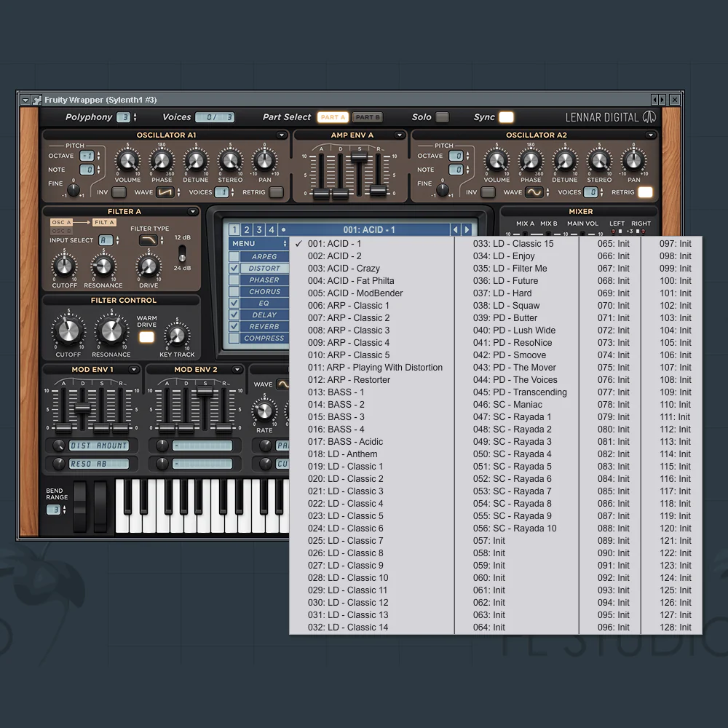Toggle Oscillator A2 Retrig switch
The height and width of the screenshot is (728, 728).
[645, 191]
